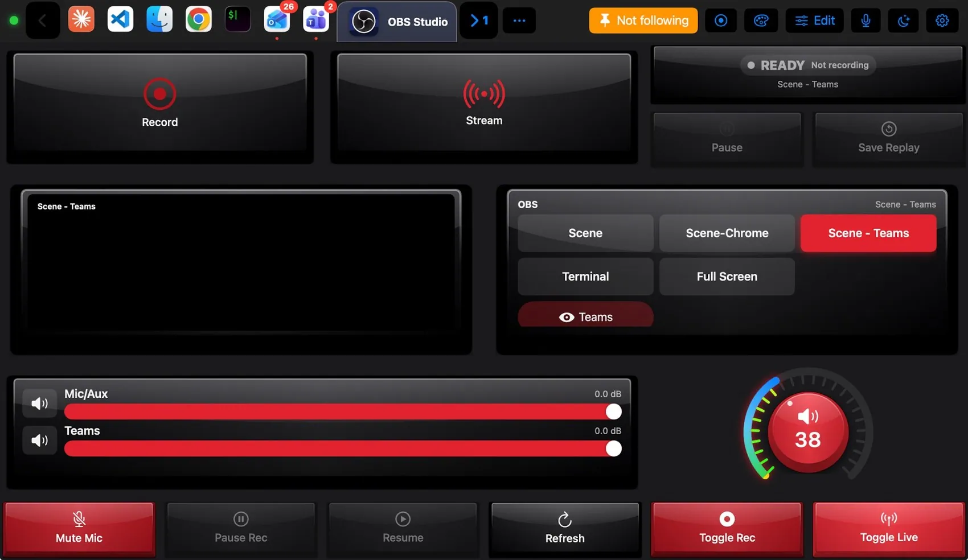Open Outlook icon with 26 badge
Viewport: 968px width, 560px height.
277,20
